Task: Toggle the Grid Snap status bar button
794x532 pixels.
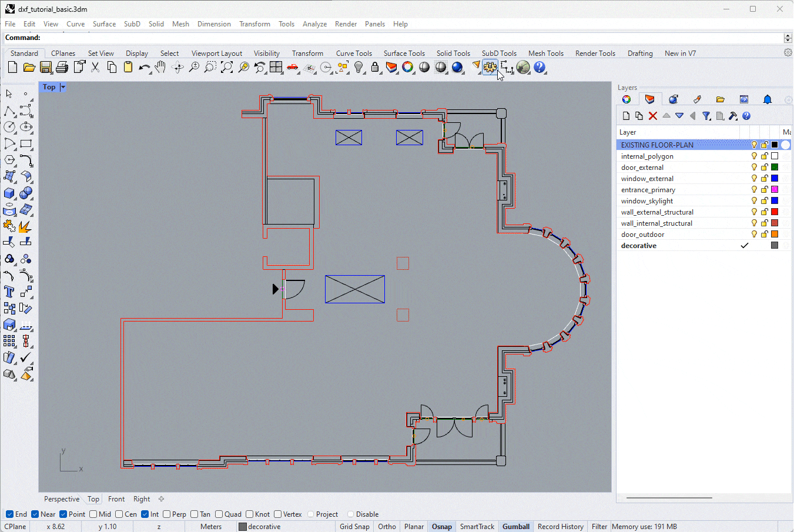Action: pos(354,527)
